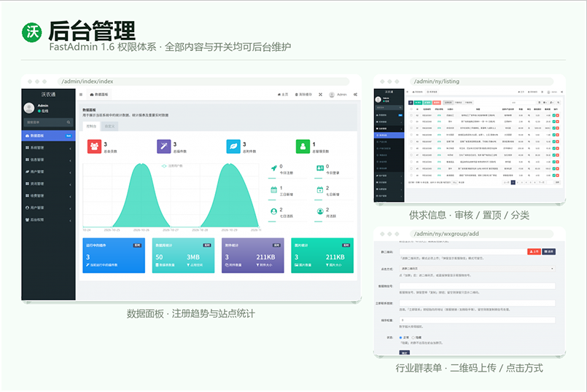This screenshot has width=587, height=392.
Task: Click the columns toggle icon in listing toolbar
Action: pos(545,103)
